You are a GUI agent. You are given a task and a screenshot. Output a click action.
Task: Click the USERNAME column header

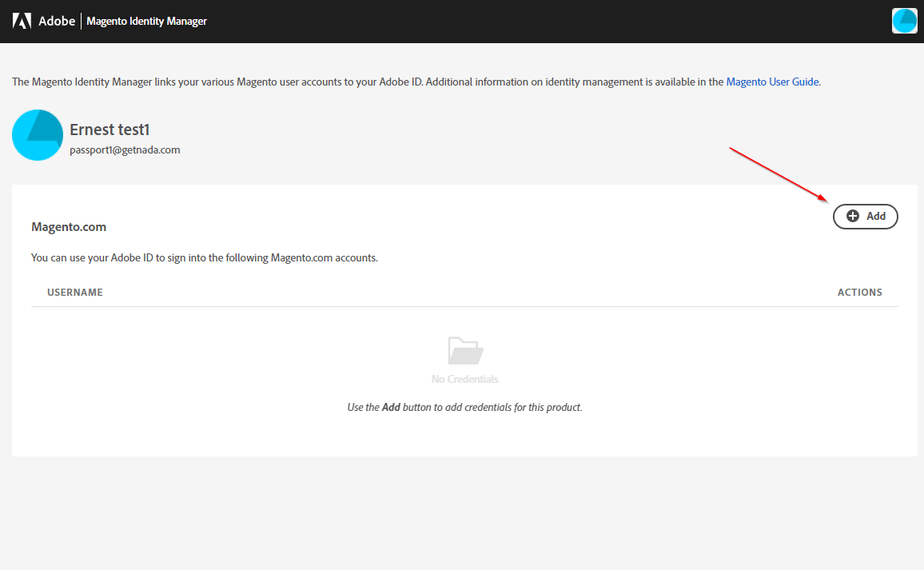[x=75, y=293]
